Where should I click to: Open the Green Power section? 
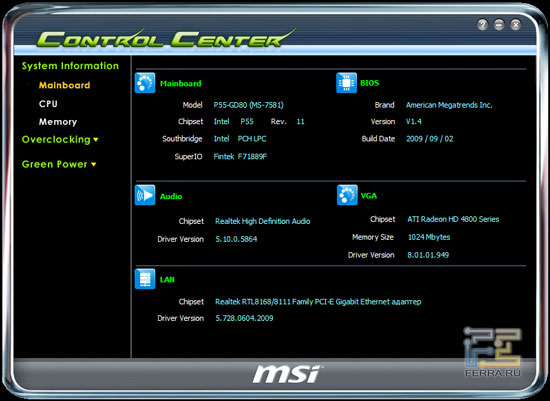point(54,164)
